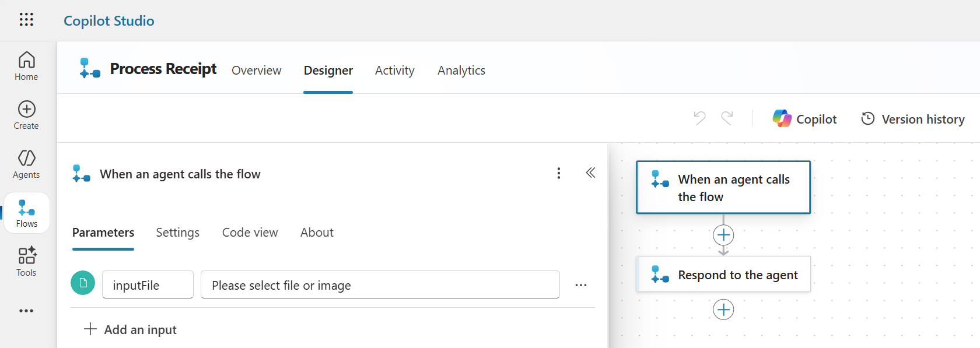
Task: Insert a step between trigger and response
Action: (x=723, y=235)
